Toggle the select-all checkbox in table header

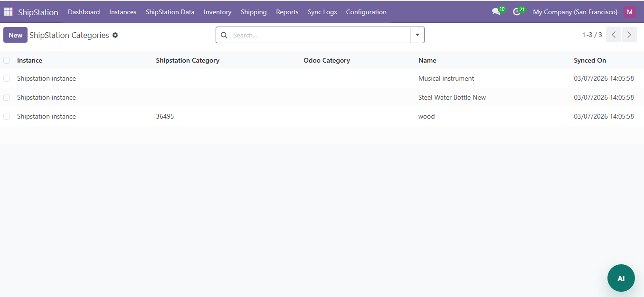[x=7, y=60]
